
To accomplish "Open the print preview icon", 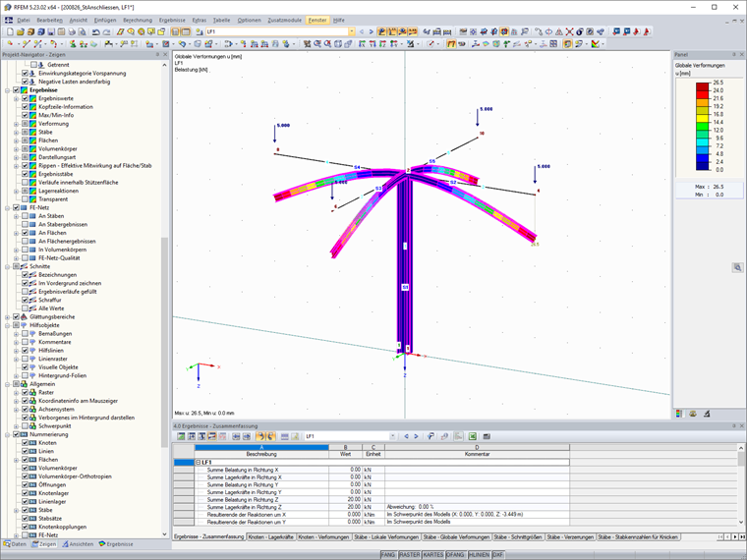I will (x=82, y=31).
